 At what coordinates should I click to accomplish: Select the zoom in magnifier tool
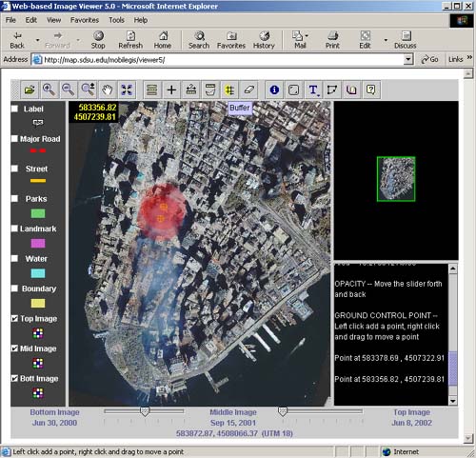49,90
